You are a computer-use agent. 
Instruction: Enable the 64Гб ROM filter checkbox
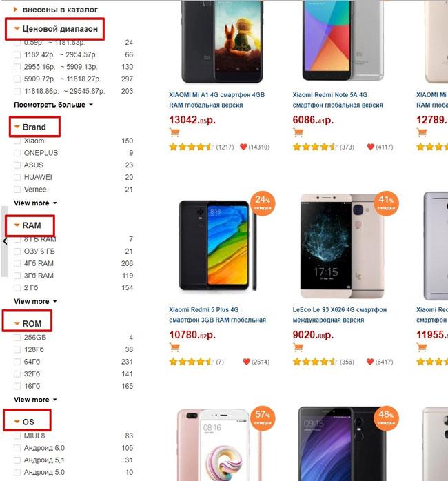(17, 362)
